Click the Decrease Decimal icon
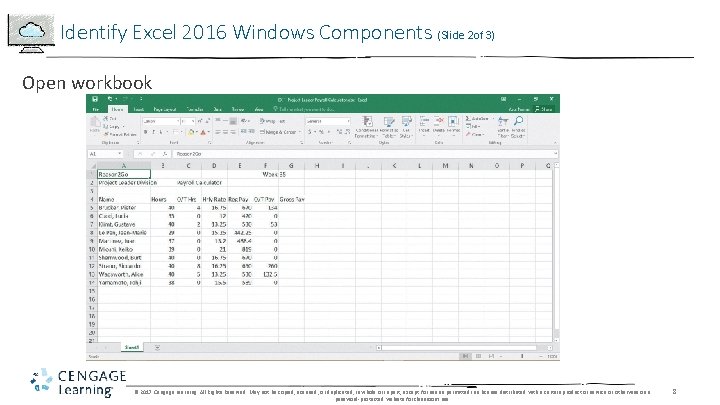720x405 pixels. coord(346,132)
